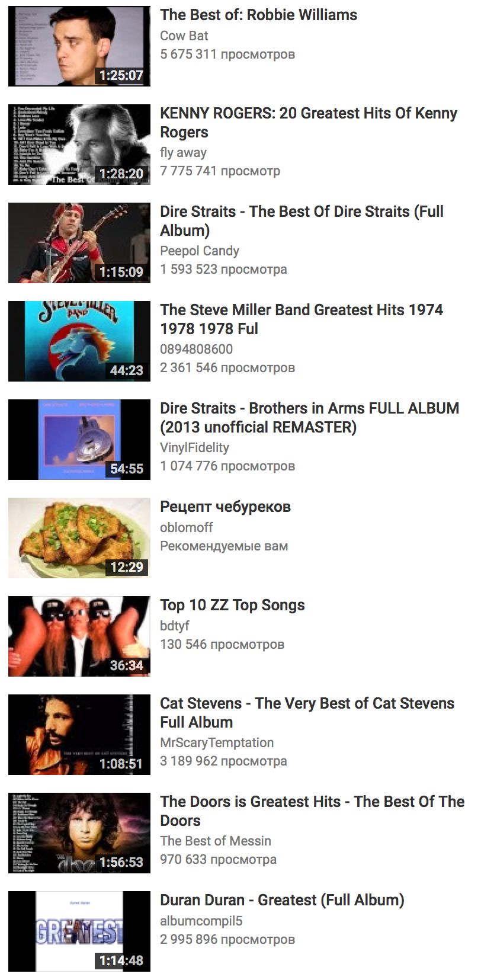Open the Steve Miller Band album thumbnail

coord(79,341)
